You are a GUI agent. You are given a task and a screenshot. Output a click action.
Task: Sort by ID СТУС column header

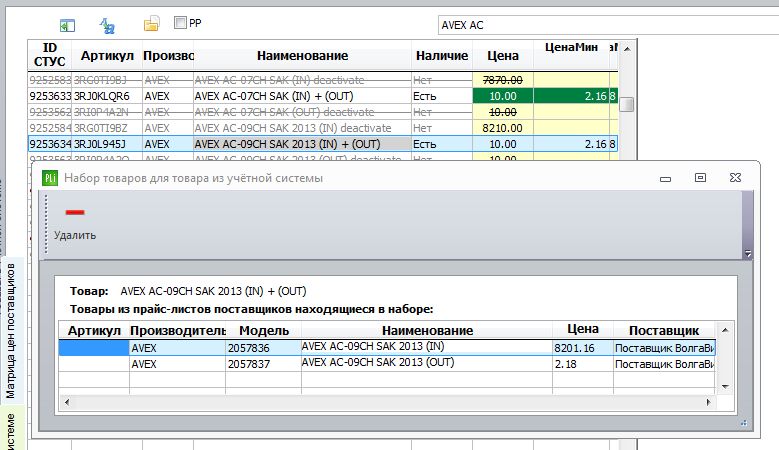point(49,55)
